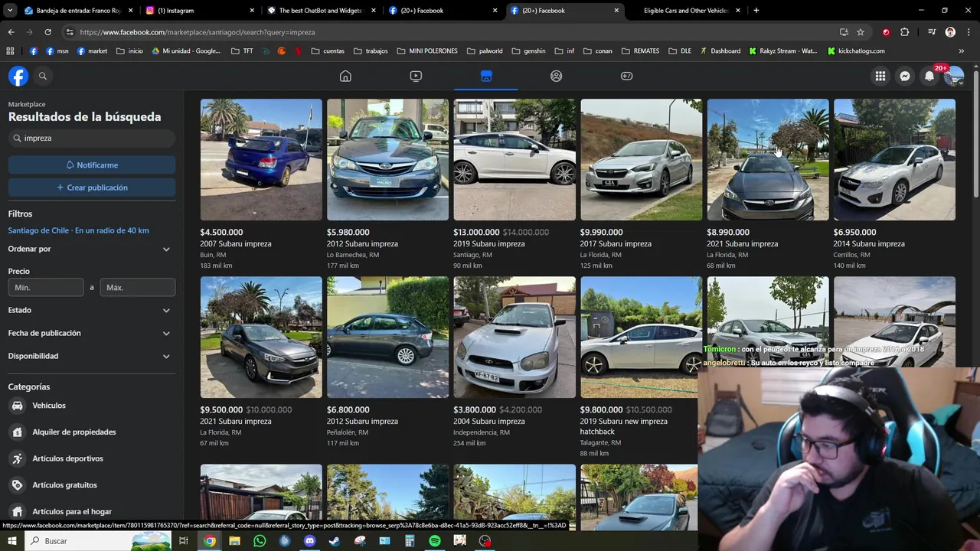The image size is (980, 551).
Task: Click the Notificarme button
Action: (x=92, y=165)
